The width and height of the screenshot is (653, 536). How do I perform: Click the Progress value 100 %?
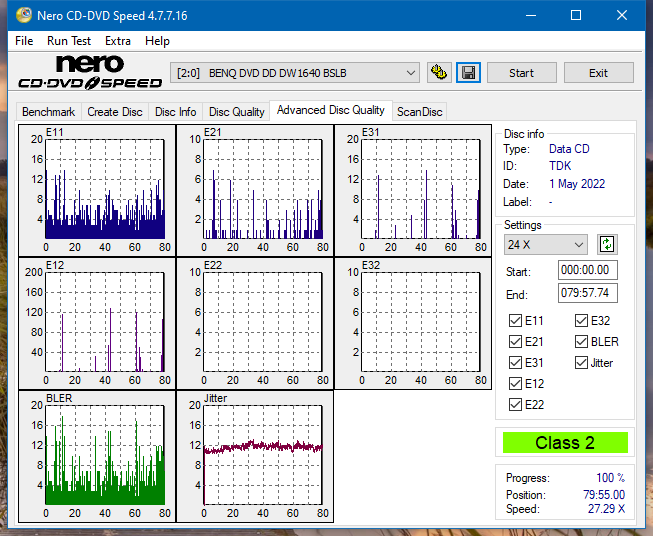click(x=611, y=478)
